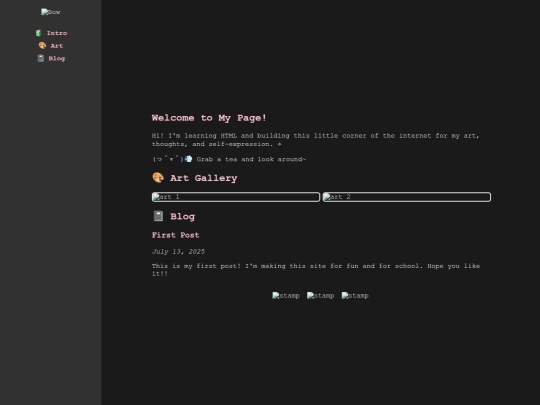Open the Blog sidebar link
Screen dimensions: 540x405
pyautogui.click(x=57, y=59)
